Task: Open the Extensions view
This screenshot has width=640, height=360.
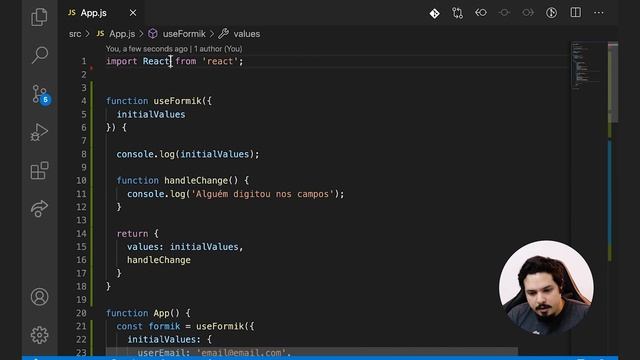Action: pyautogui.click(x=40, y=170)
